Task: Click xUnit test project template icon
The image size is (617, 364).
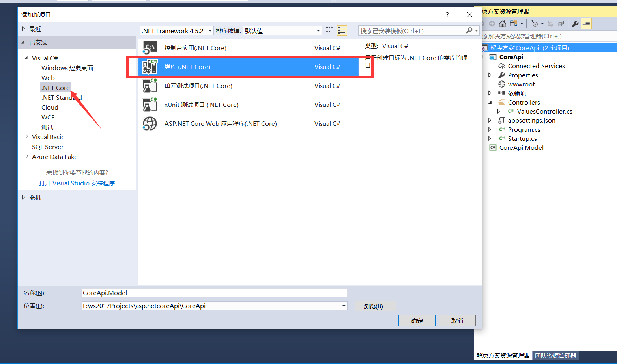Action: [x=150, y=105]
